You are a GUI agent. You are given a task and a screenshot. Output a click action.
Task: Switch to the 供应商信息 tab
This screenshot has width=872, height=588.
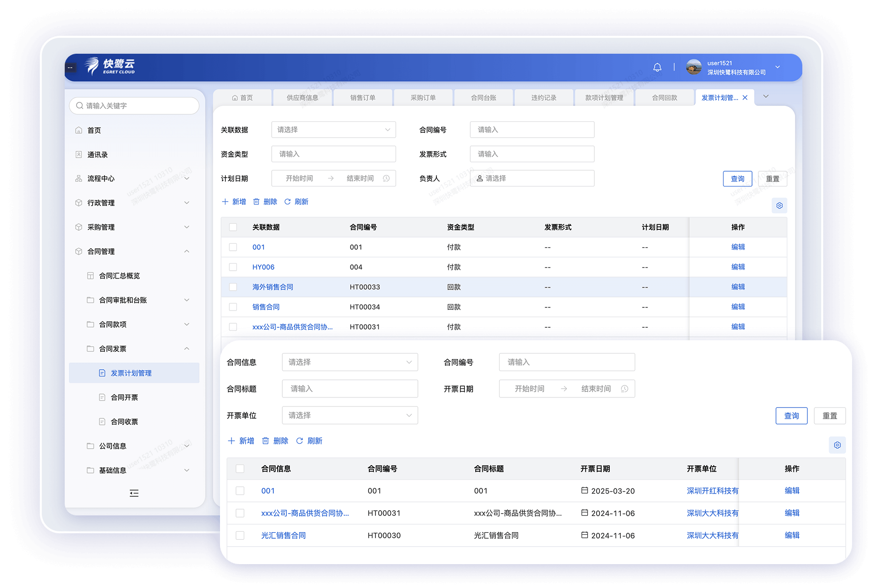point(303,98)
